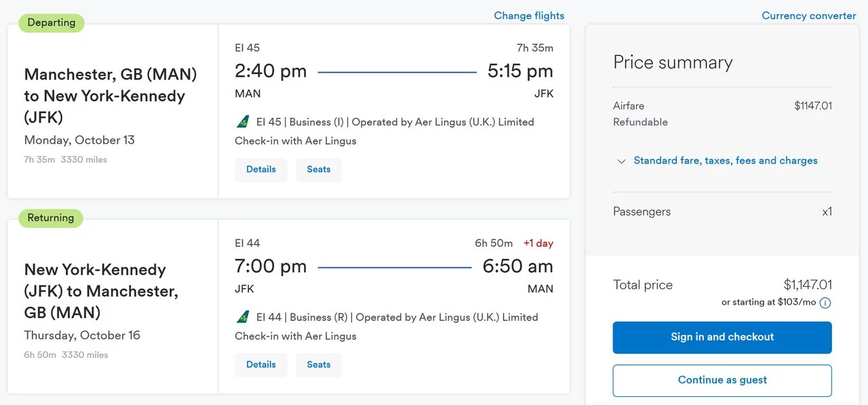This screenshot has height=405, width=868.
Task: Click the Returning label badge
Action: tap(51, 218)
